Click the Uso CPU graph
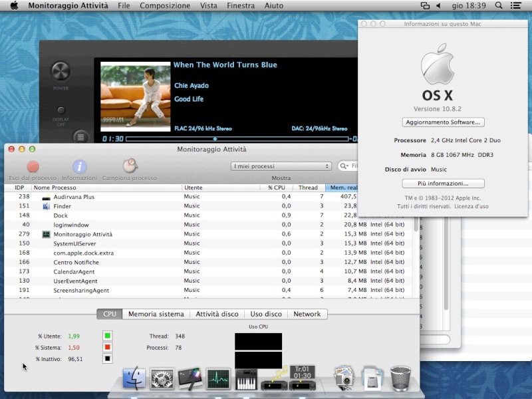Screen dimensions: 532x399 pos(258,350)
